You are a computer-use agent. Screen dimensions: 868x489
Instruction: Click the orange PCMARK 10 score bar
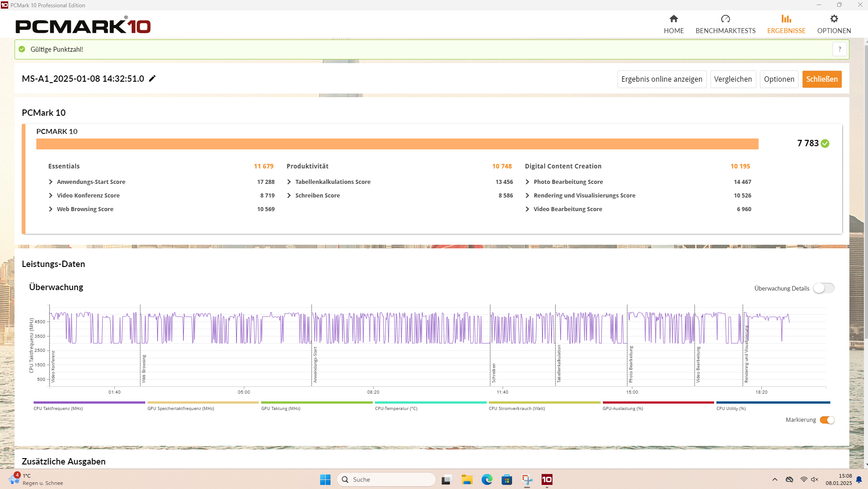coord(397,144)
